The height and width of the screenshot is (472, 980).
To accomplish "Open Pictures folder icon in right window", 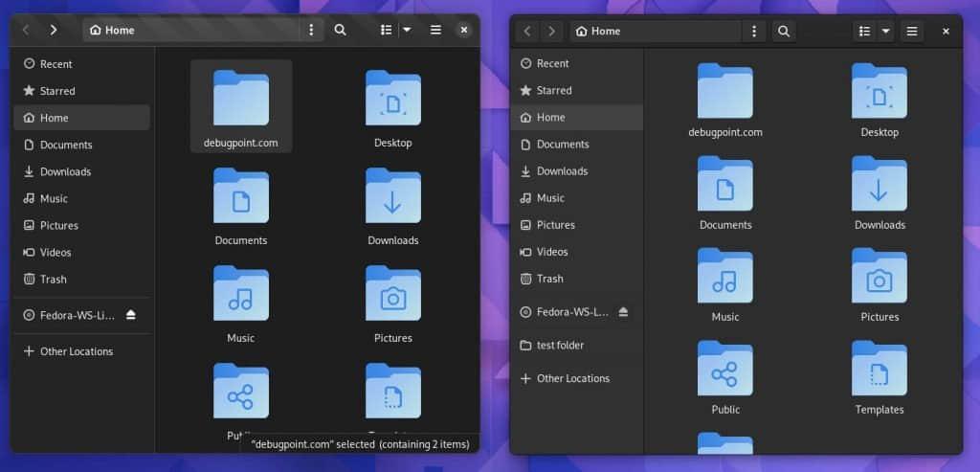I will [879, 276].
